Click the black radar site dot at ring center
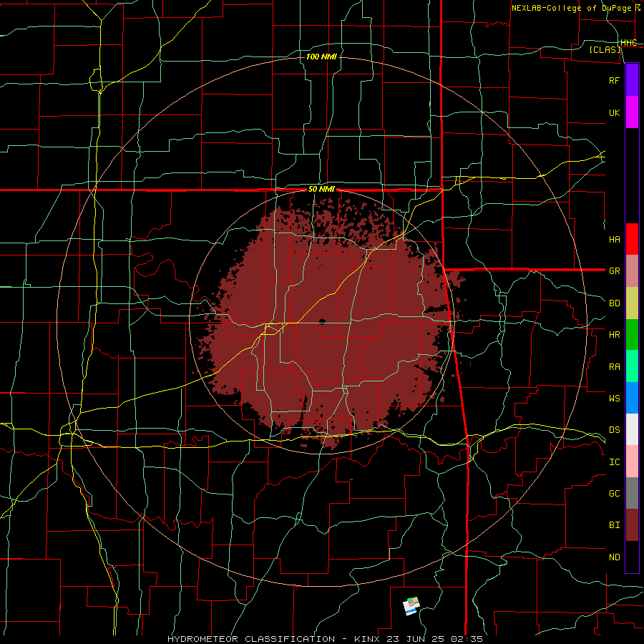 click(x=322, y=321)
